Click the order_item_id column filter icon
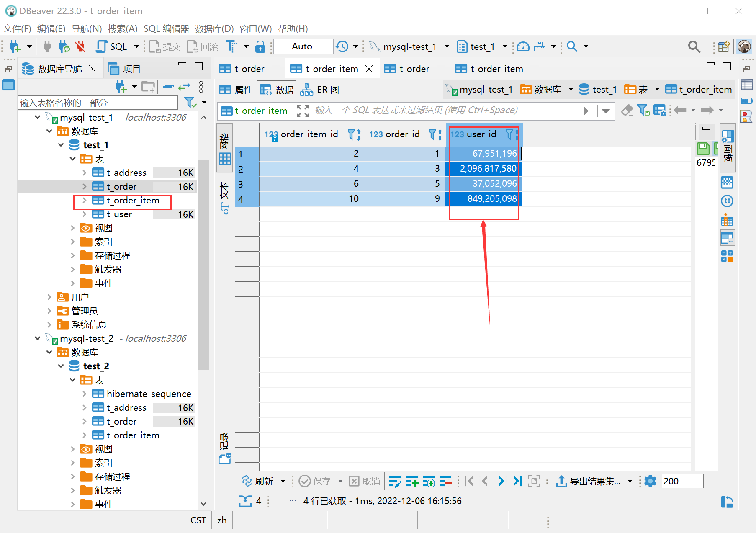This screenshot has height=533, width=756. click(x=351, y=134)
